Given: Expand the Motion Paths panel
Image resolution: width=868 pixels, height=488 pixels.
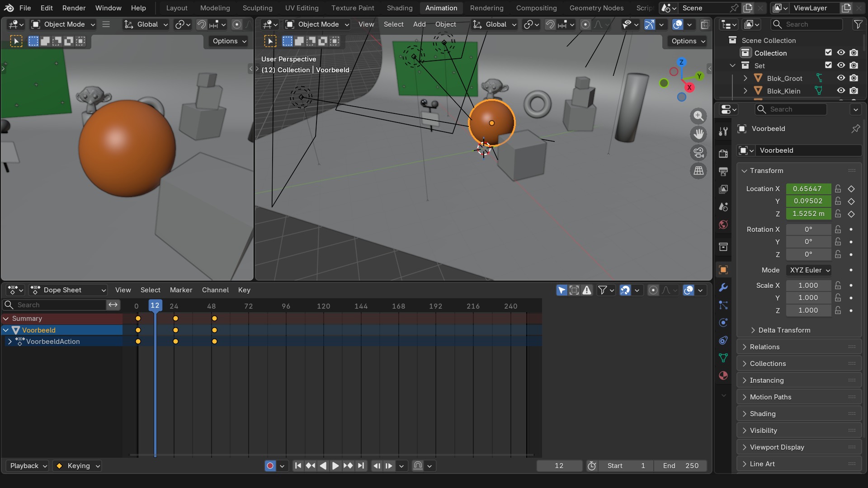Looking at the screenshot, I should click(x=799, y=397).
